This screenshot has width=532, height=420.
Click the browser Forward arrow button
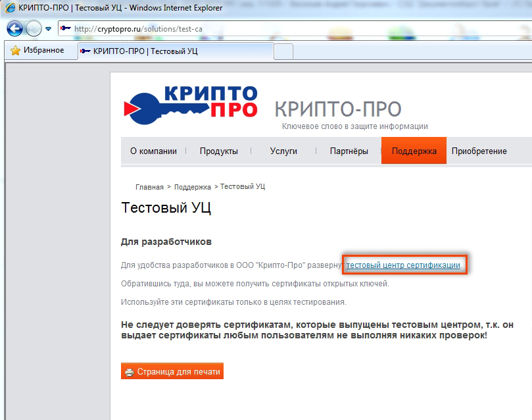click(34, 28)
